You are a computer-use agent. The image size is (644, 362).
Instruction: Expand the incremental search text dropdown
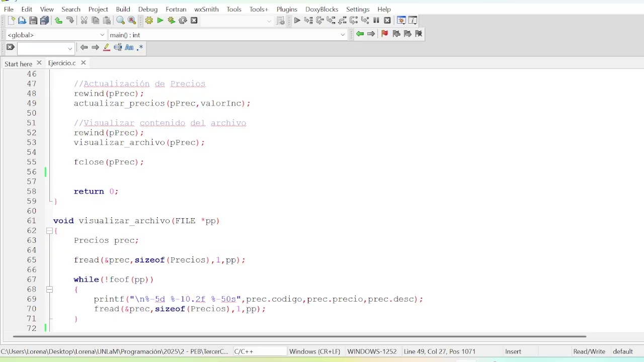pos(70,48)
